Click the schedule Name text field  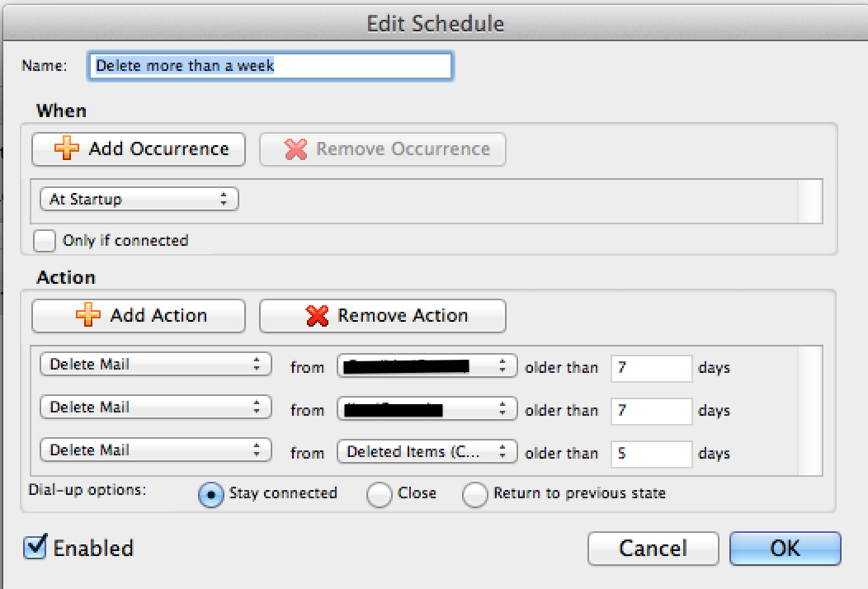[270, 66]
